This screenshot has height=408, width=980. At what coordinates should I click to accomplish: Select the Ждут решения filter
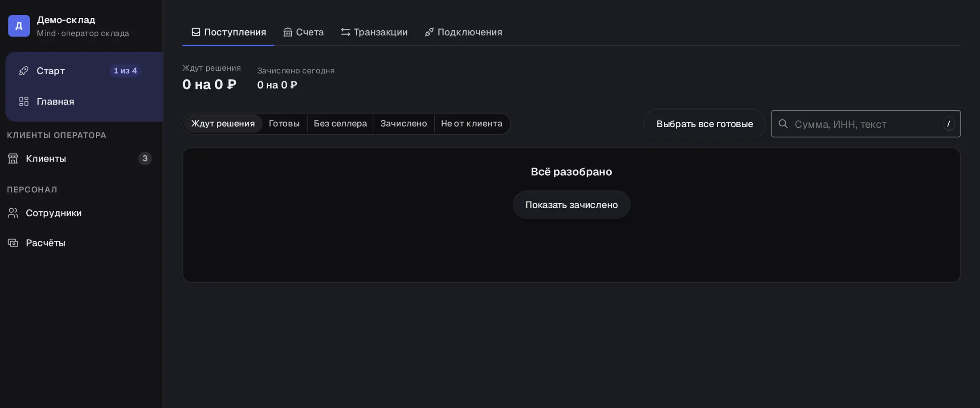[223, 124]
